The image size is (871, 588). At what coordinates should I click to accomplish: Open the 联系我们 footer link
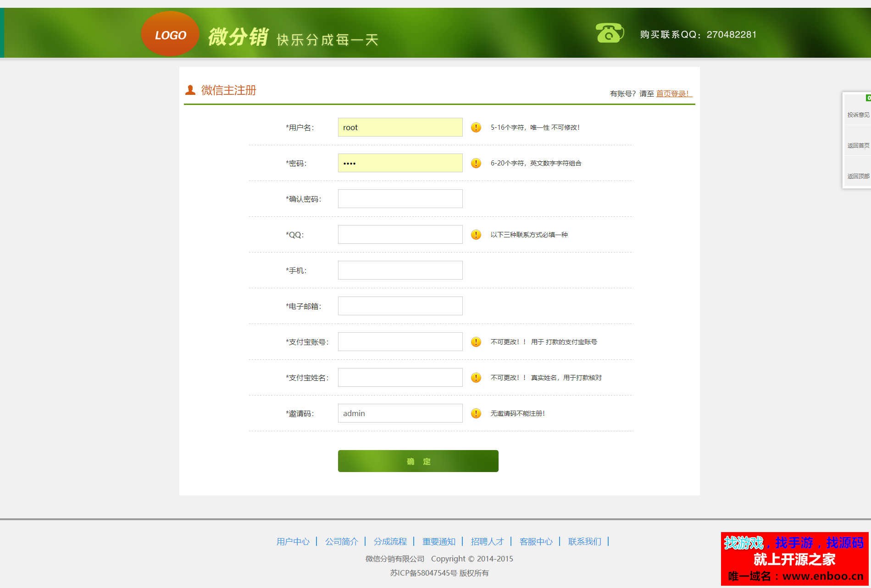point(585,542)
